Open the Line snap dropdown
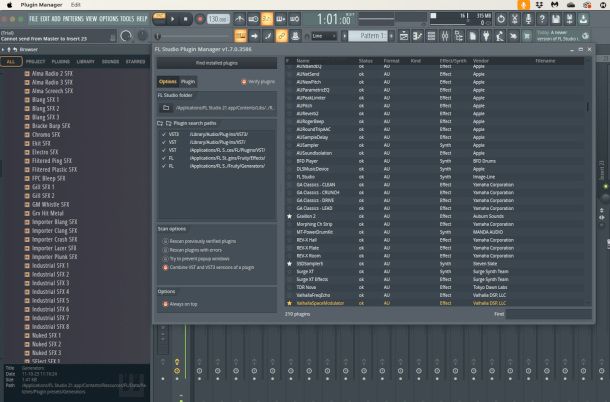 tap(324, 36)
